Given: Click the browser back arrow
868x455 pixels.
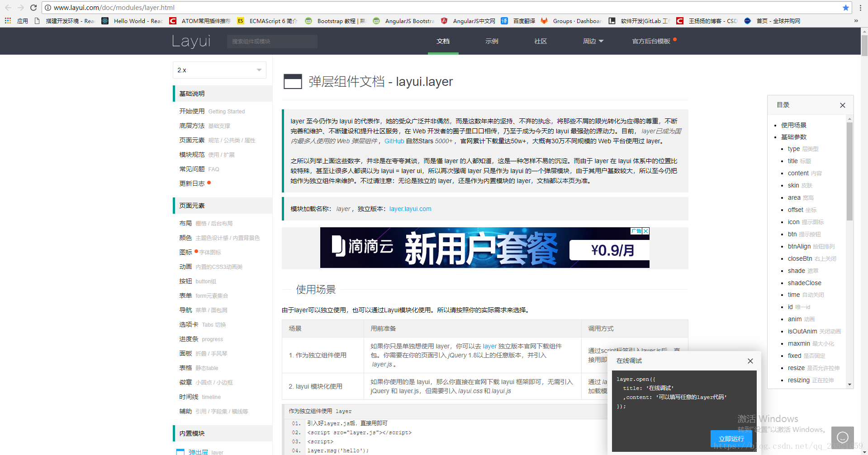Looking at the screenshot, I should pos(8,8).
